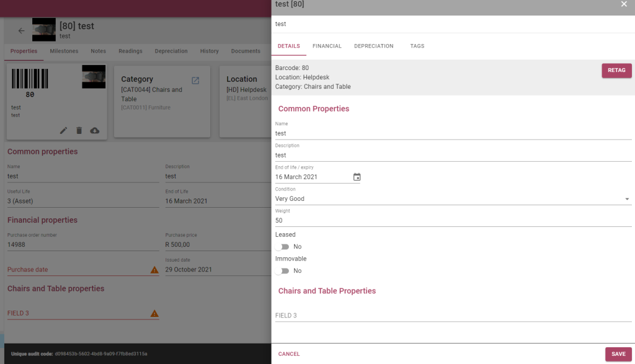Toggle the Immovable switch
The width and height of the screenshot is (635, 364).
[282, 271]
